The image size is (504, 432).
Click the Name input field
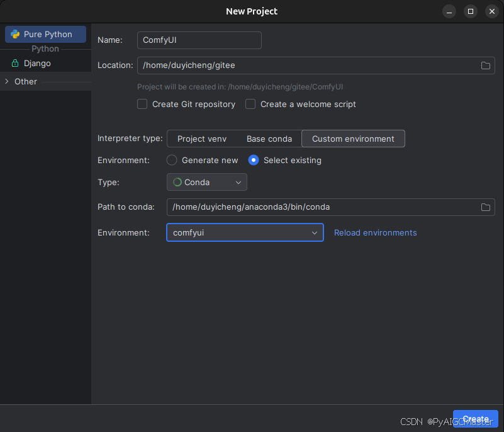199,40
